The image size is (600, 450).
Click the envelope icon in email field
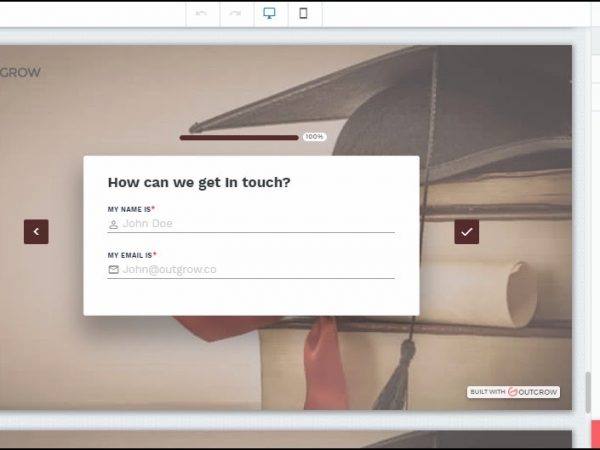[x=113, y=270]
